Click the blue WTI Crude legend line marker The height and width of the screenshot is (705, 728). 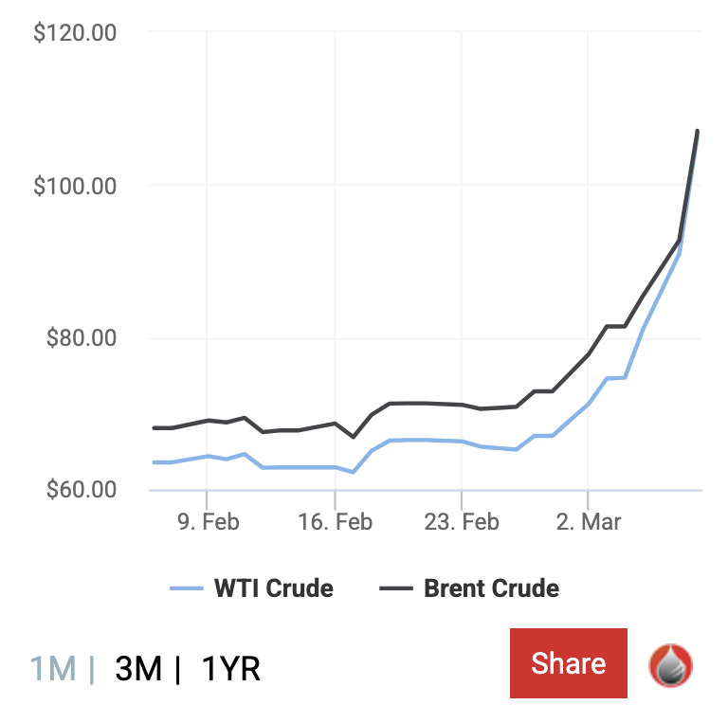[x=188, y=588]
